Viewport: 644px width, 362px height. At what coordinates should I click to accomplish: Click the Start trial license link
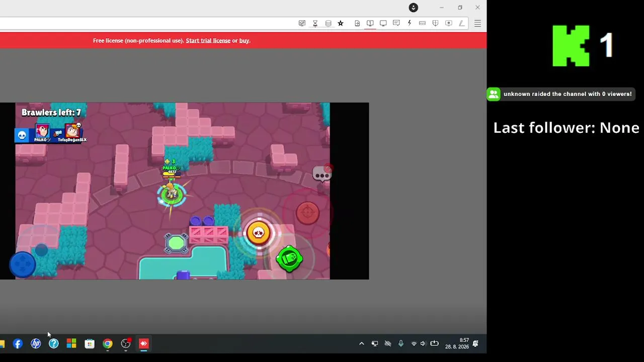(208, 41)
